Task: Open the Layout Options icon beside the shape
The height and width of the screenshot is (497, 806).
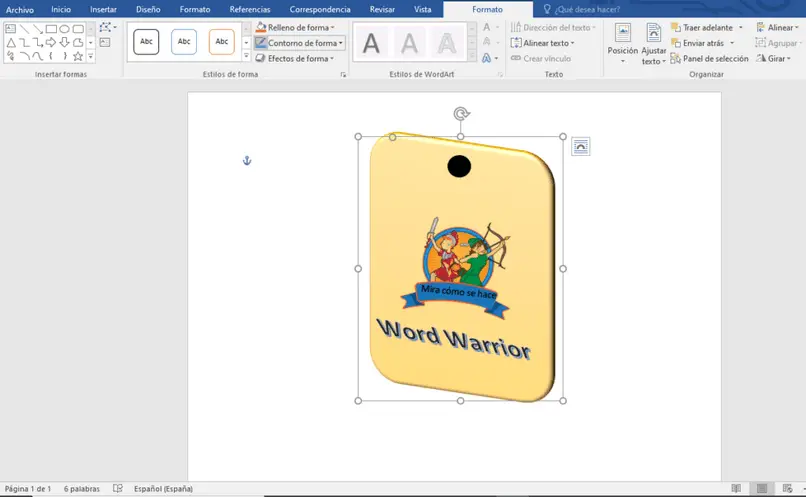Action: [581, 147]
